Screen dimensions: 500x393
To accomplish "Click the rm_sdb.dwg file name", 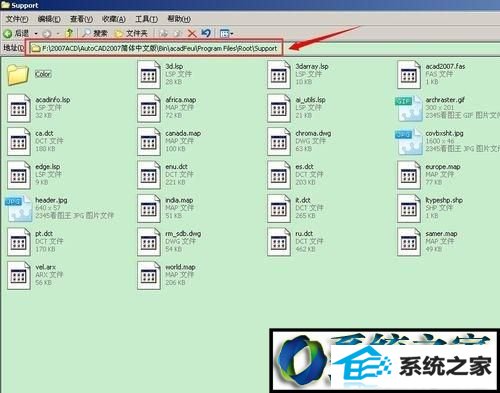I will (183, 234).
